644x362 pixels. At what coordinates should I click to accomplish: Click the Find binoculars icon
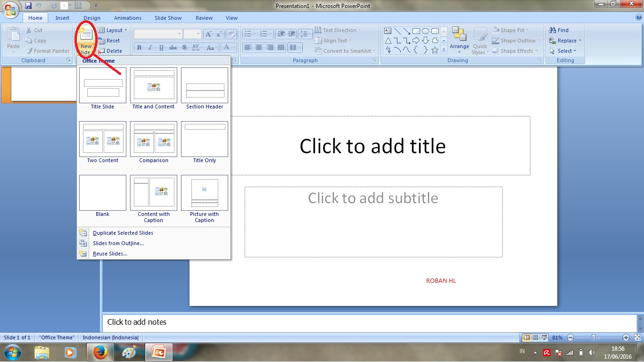point(553,30)
